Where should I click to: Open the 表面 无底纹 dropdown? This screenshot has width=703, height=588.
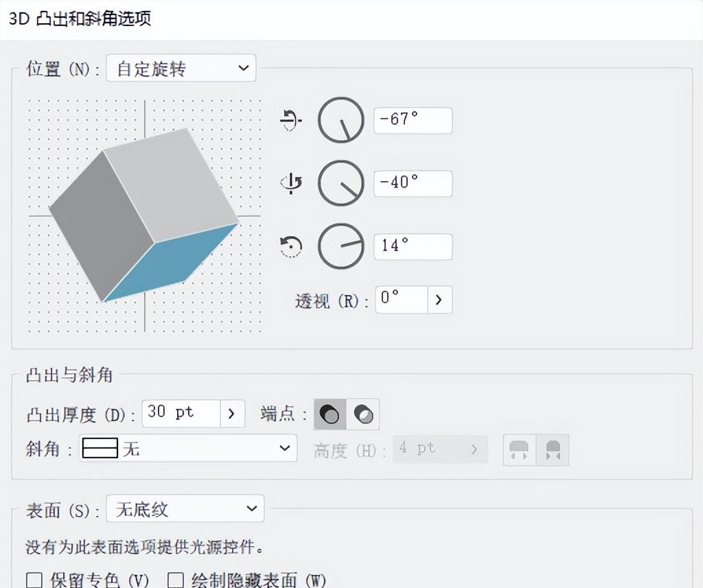tap(185, 508)
